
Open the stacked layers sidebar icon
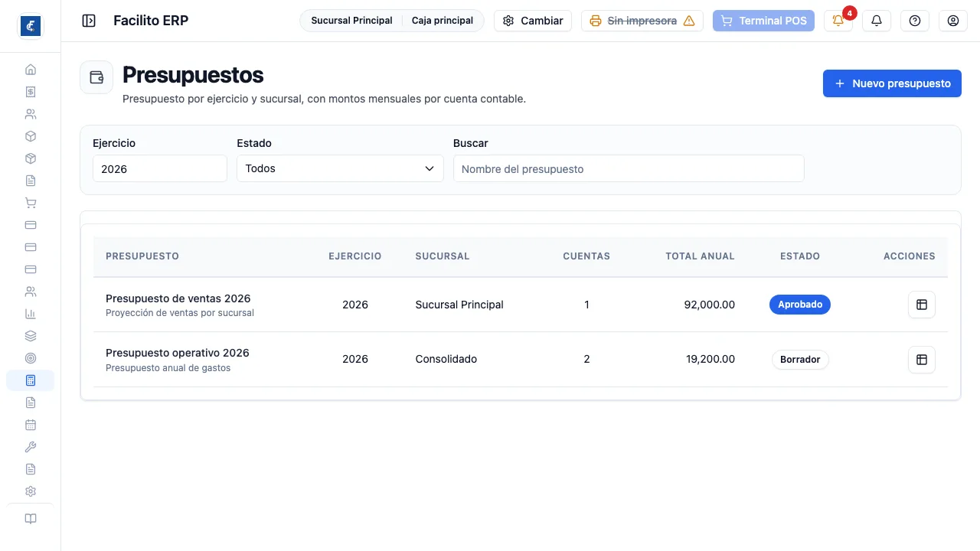point(31,336)
